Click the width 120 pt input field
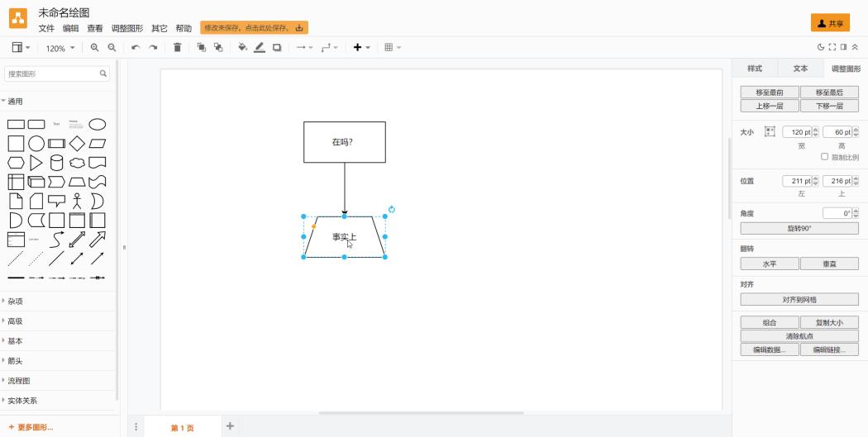The width and height of the screenshot is (868, 437). pos(797,132)
